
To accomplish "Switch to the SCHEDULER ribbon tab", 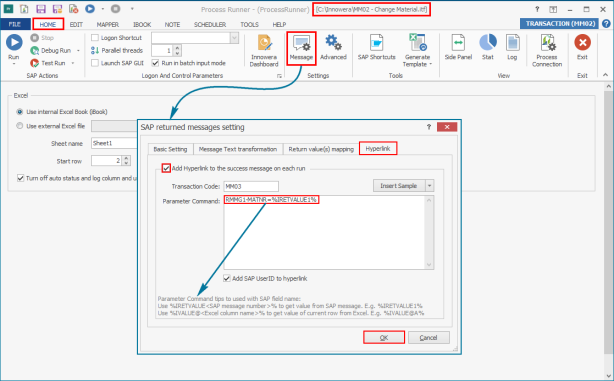I will tap(210, 24).
